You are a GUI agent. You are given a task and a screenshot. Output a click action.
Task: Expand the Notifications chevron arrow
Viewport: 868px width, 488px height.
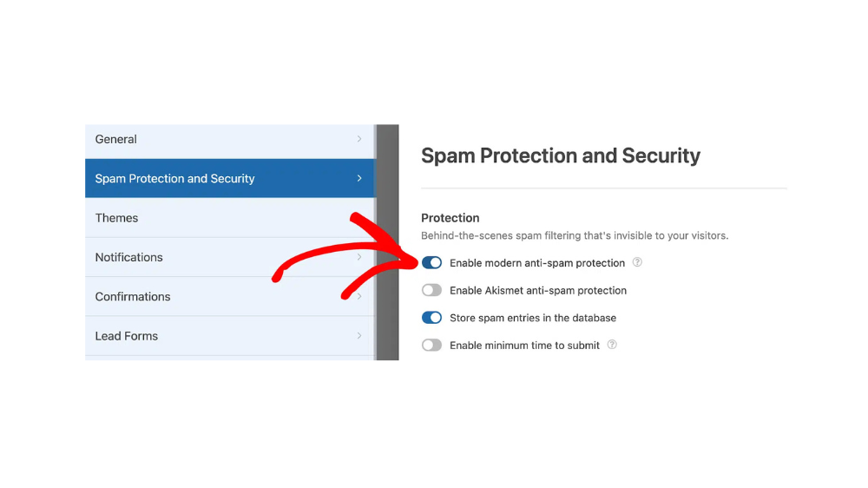pos(359,257)
